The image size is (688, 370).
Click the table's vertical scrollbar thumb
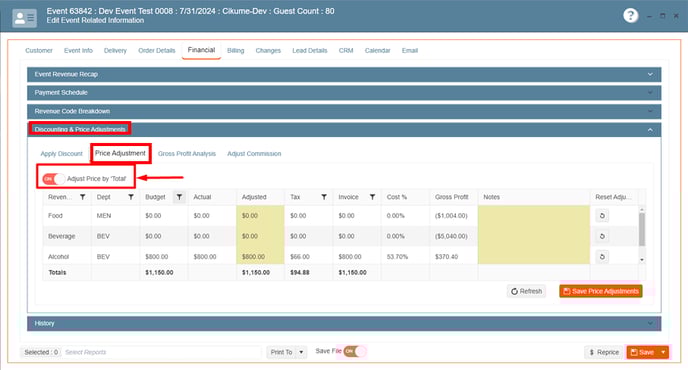click(641, 230)
